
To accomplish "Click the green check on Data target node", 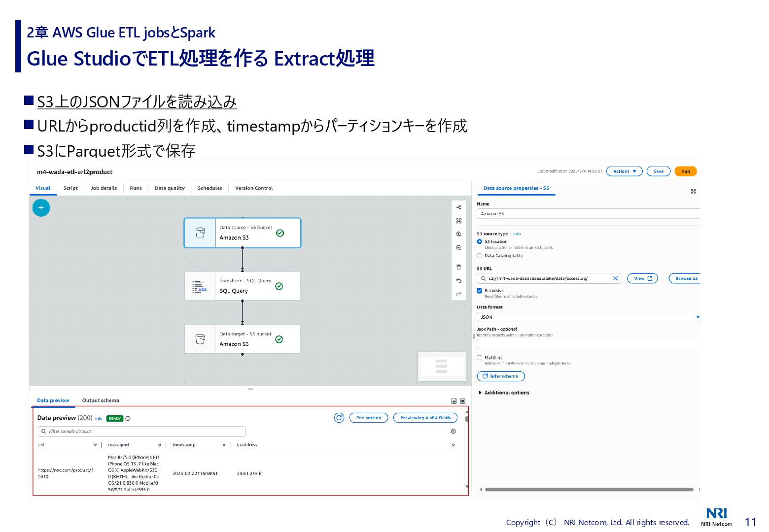I will pyautogui.click(x=279, y=339).
